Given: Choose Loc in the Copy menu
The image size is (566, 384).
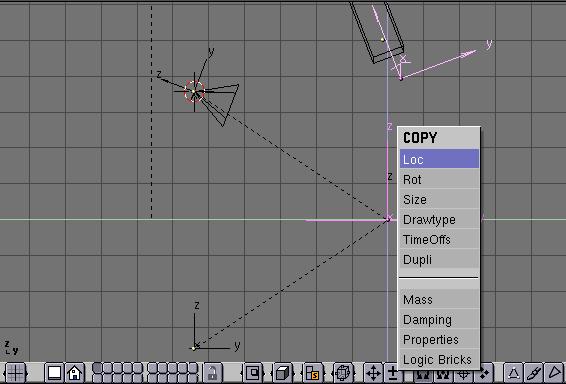Looking at the screenshot, I should tap(439, 159).
